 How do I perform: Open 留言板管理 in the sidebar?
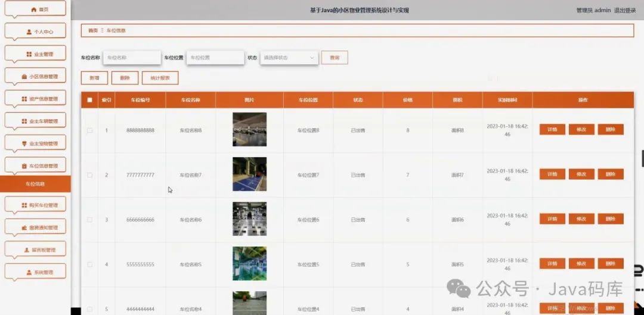click(35, 249)
